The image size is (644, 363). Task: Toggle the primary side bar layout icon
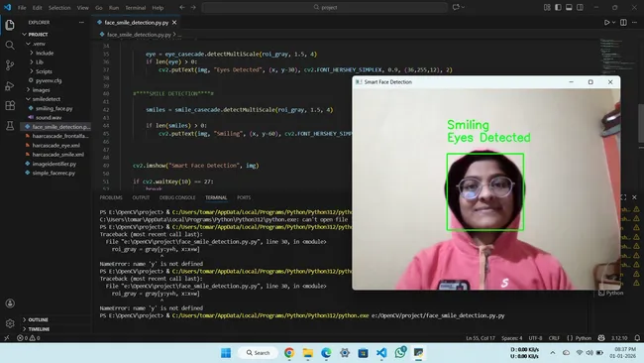(x=558, y=7)
